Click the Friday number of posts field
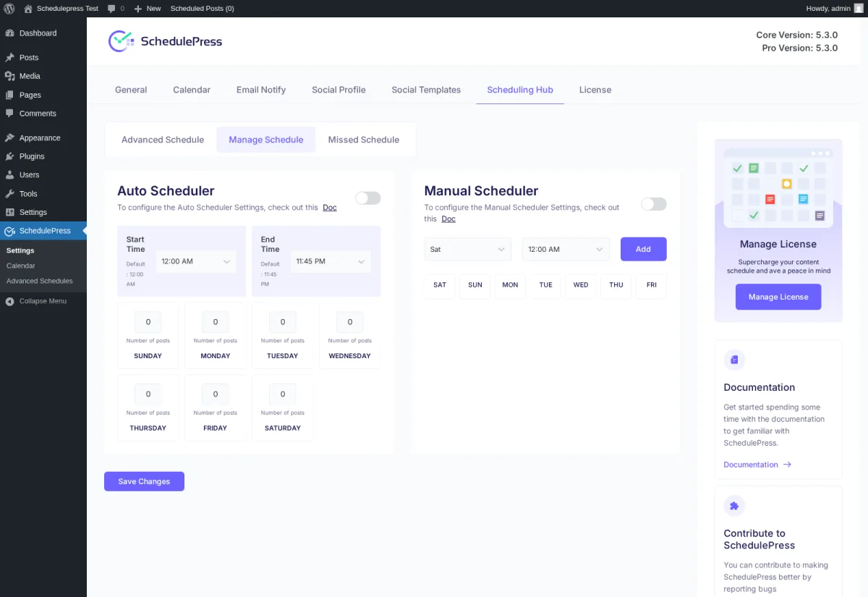The image size is (868, 597). pyautogui.click(x=216, y=394)
